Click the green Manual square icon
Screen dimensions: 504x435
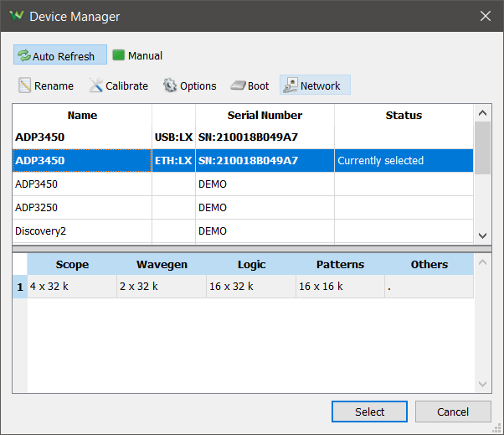point(118,55)
